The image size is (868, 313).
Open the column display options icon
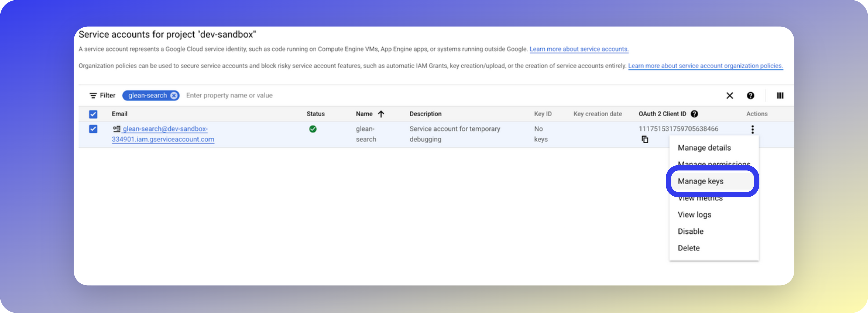click(780, 95)
